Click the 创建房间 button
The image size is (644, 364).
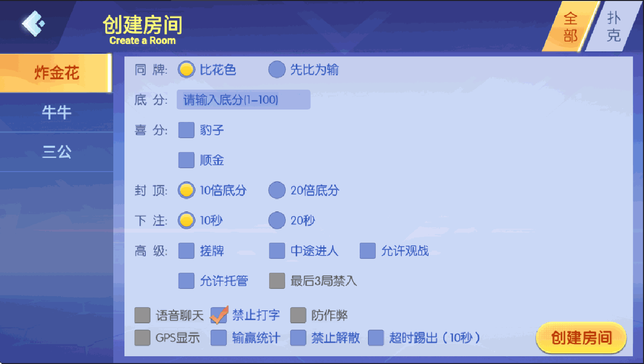coord(581,337)
